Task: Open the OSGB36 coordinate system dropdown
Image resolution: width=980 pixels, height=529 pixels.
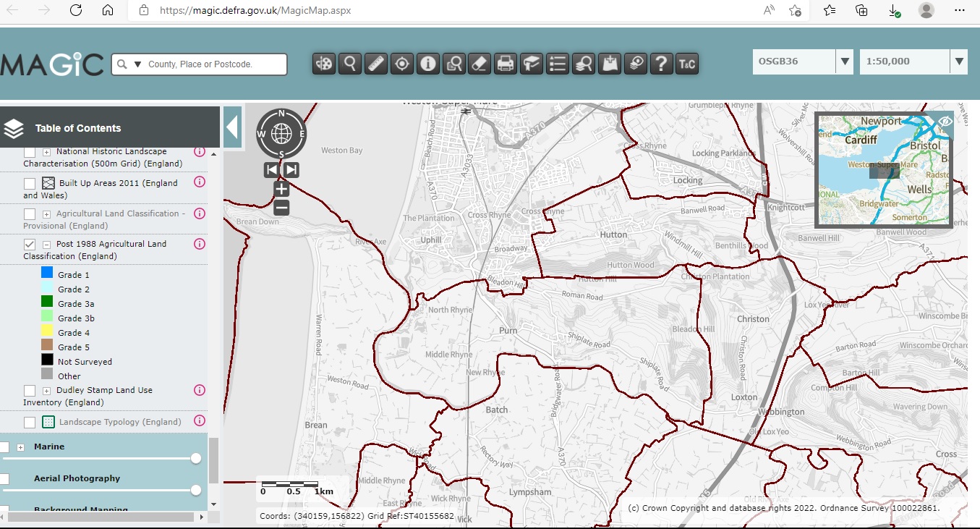Action: (x=845, y=62)
